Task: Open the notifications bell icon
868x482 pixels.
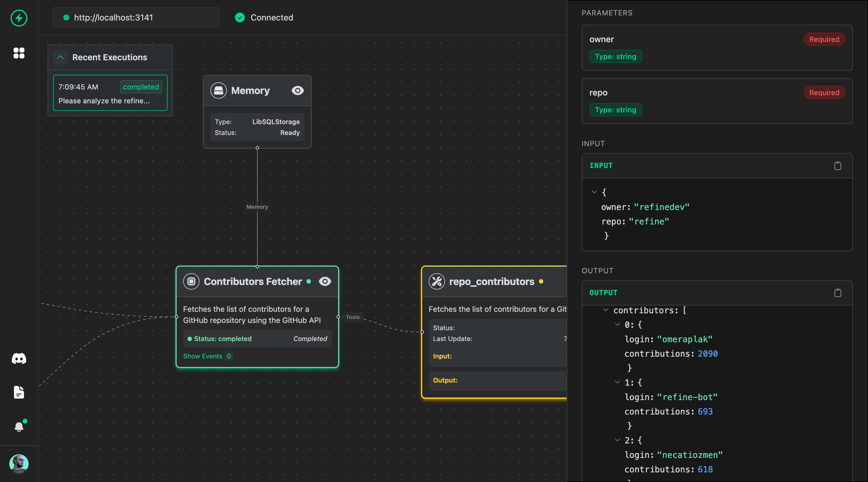Action: 19,427
